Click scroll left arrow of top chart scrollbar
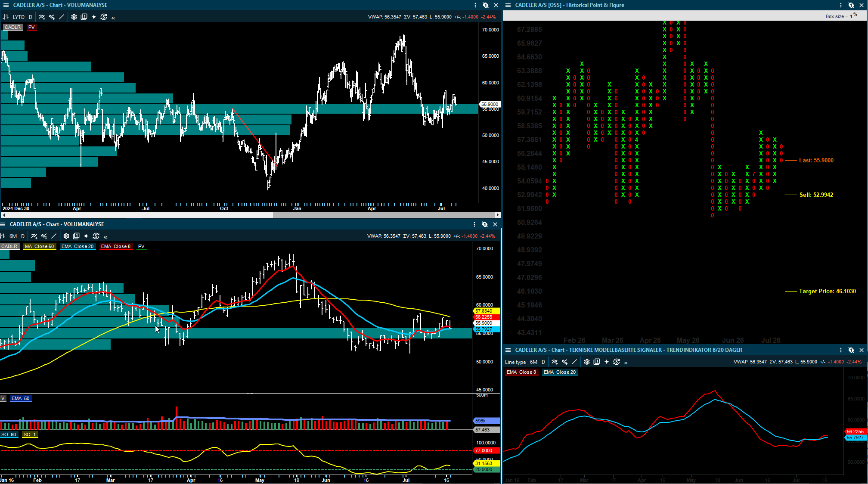The width and height of the screenshot is (868, 484). (x=4, y=215)
